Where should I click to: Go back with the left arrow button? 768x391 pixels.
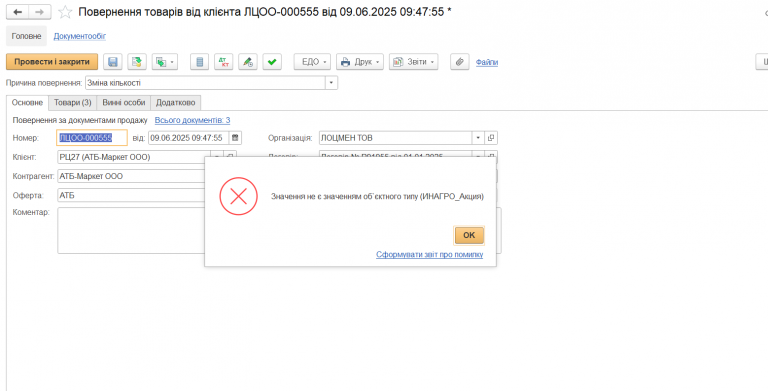tap(17, 12)
